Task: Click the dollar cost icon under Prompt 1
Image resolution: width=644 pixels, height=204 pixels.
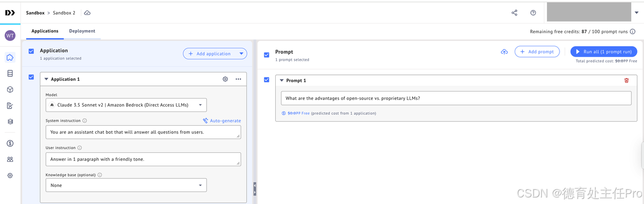Action: tap(284, 113)
